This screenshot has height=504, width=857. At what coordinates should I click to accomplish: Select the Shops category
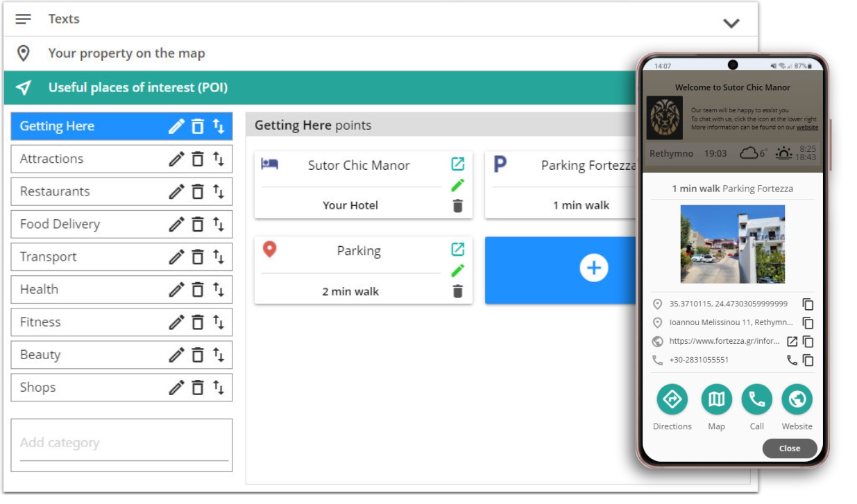point(38,388)
